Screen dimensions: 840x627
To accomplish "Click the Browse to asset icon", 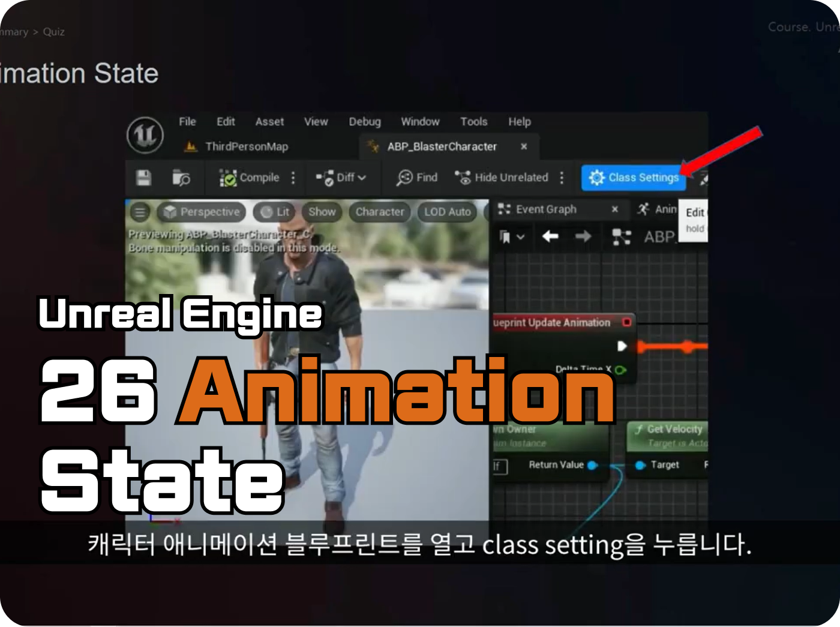I will point(181,178).
